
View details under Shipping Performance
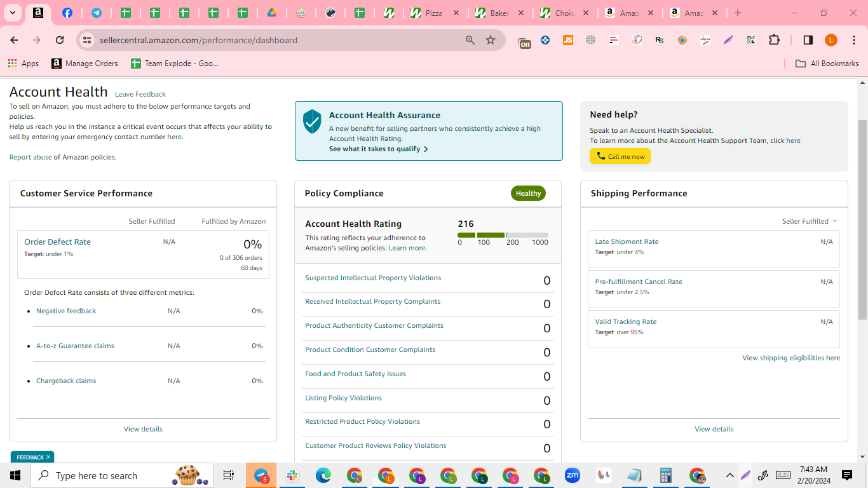[714, 429]
